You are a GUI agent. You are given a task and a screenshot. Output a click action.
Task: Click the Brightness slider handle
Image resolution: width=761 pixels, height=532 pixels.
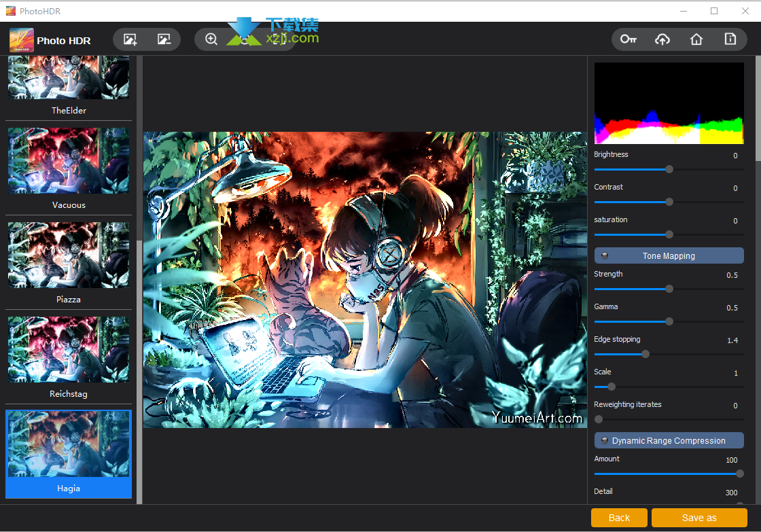pos(669,169)
